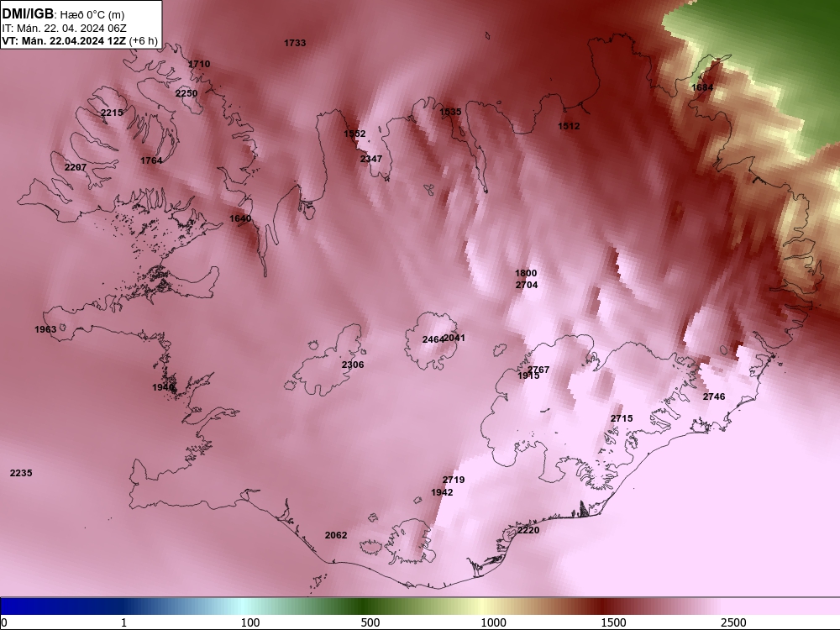Click the 1942 height value
840x630 pixels.
click(442, 491)
